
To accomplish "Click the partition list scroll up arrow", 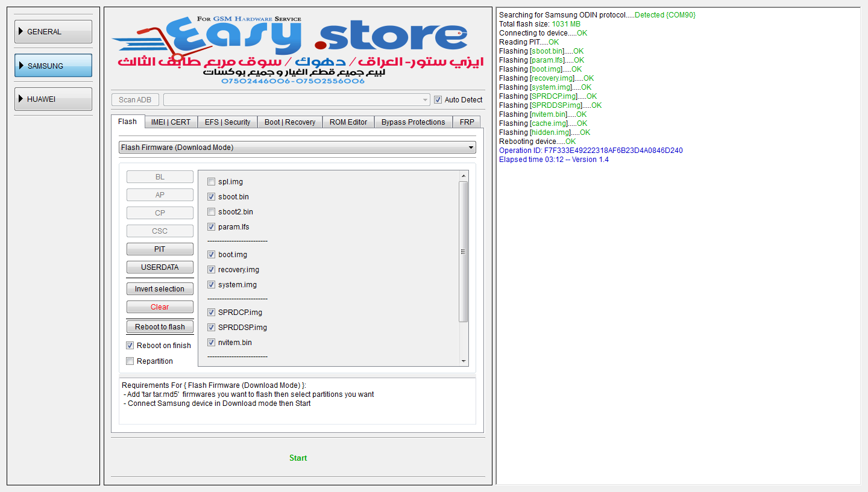I will pyautogui.click(x=464, y=176).
